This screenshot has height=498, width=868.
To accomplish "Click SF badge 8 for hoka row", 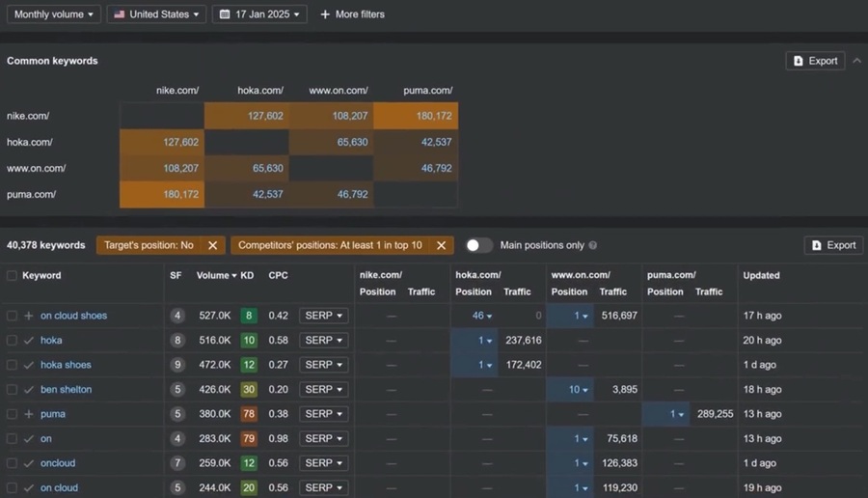I will 177,340.
